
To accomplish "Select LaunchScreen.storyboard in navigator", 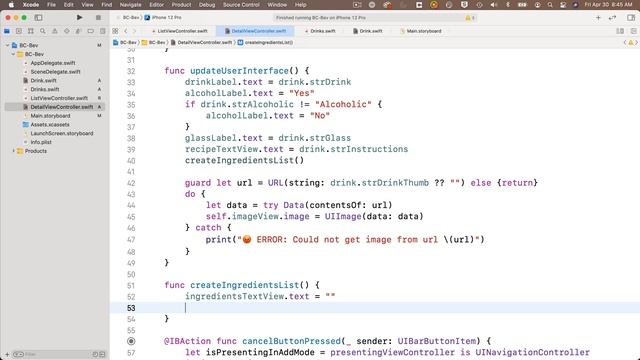I will 62,133.
